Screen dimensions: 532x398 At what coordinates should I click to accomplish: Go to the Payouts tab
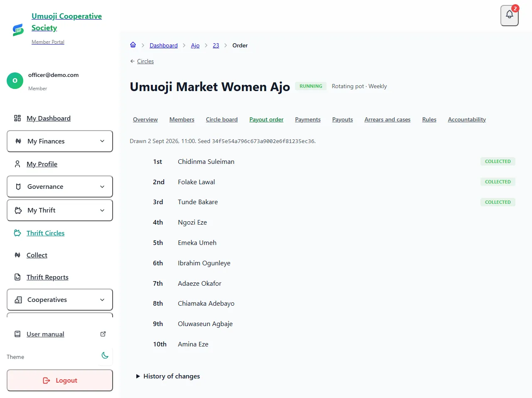342,119
